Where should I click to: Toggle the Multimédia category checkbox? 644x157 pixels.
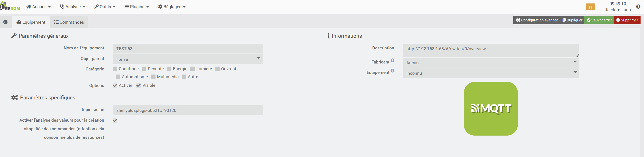click(x=153, y=77)
